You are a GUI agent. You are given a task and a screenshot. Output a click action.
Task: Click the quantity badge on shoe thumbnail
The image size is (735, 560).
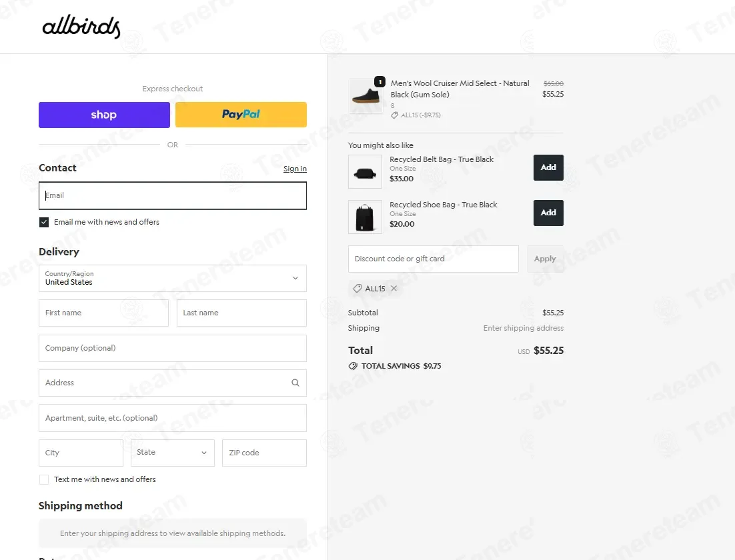tap(380, 82)
